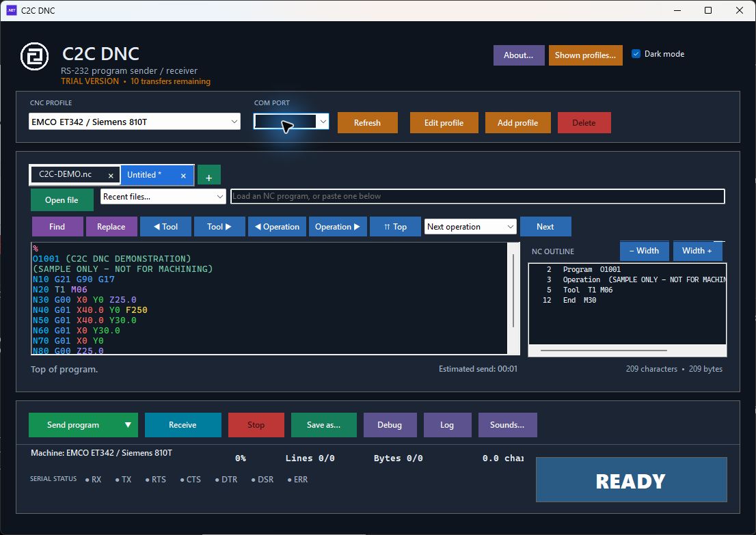
Task: Jump to Top of program
Action: point(395,227)
